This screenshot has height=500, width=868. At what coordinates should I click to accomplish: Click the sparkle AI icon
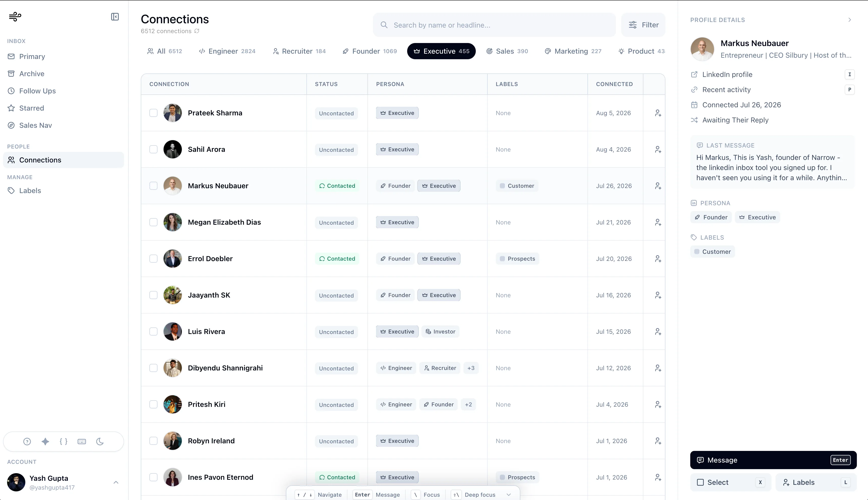[45, 442]
